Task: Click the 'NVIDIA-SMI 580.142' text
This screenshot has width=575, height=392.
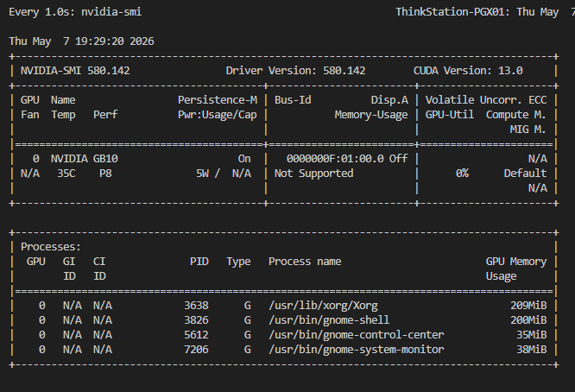Action: [x=75, y=71]
